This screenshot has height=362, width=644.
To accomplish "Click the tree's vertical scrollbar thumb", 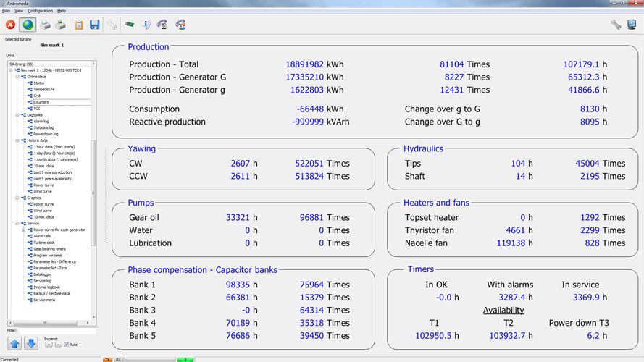I will click(x=93, y=193).
